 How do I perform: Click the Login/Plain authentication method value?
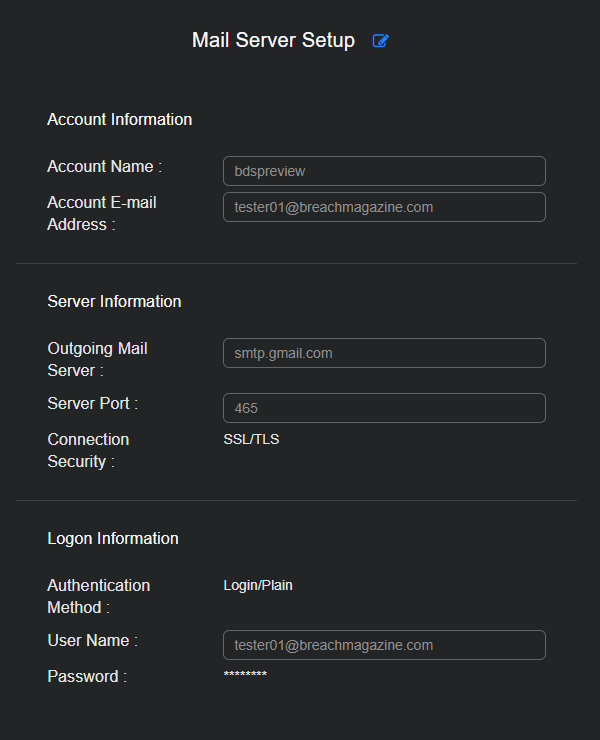coord(258,585)
